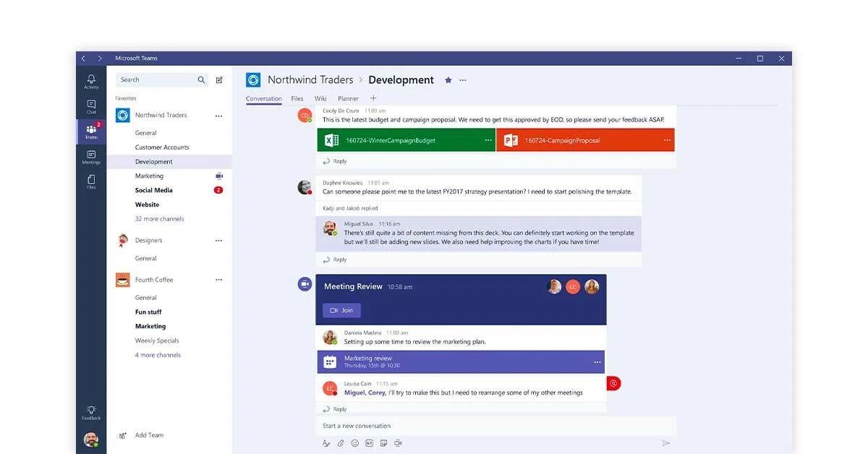Open the Meetings view from the sidebar
Screen dimensions: 868x454
(x=90, y=155)
